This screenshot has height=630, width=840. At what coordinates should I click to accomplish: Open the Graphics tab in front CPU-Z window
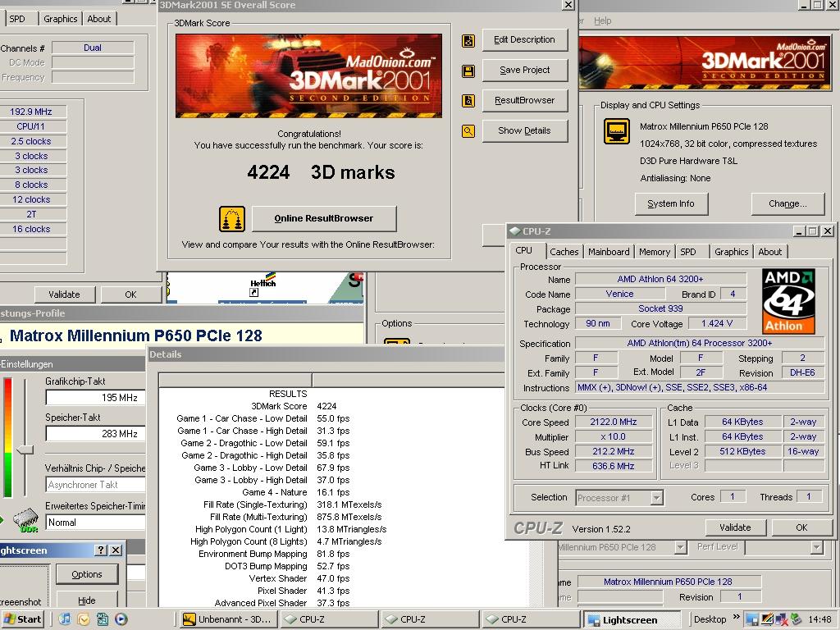coord(731,252)
